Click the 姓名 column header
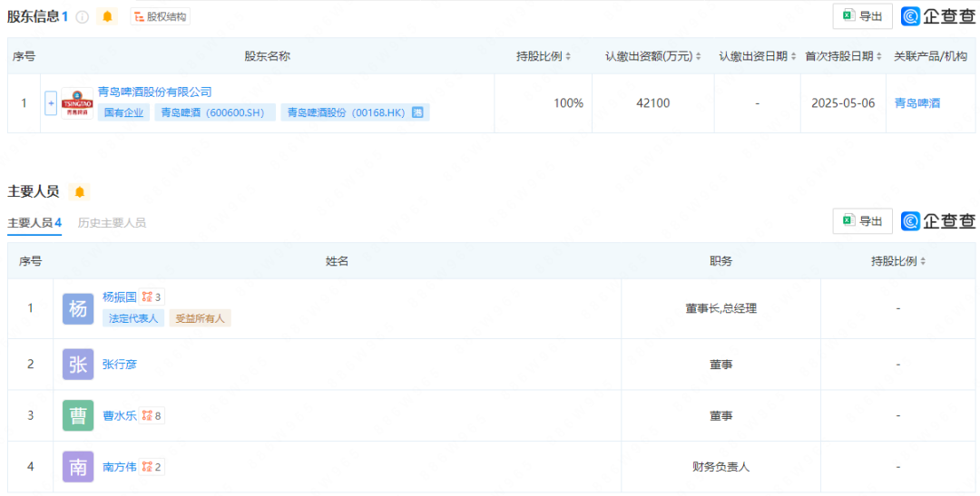980x496 pixels. pos(337,261)
